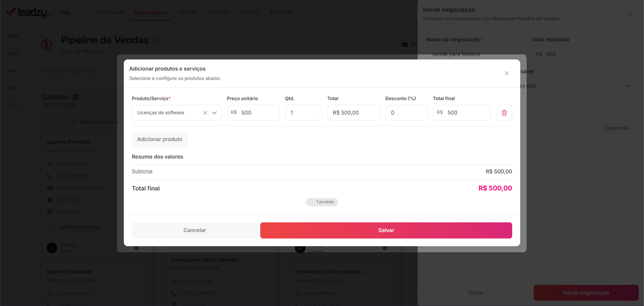644x306 pixels.
Task: Click the Preço unitário field
Action: pos(253,113)
